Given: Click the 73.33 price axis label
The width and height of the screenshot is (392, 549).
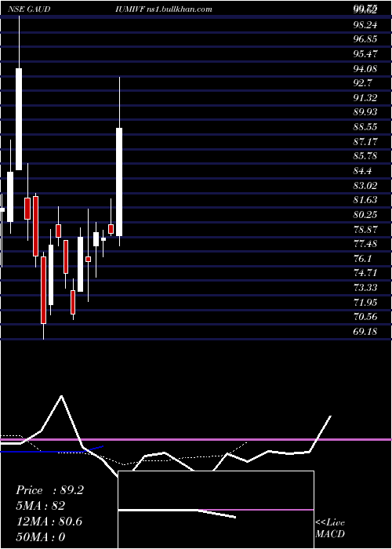Looking at the screenshot, I should pyautogui.click(x=365, y=288).
